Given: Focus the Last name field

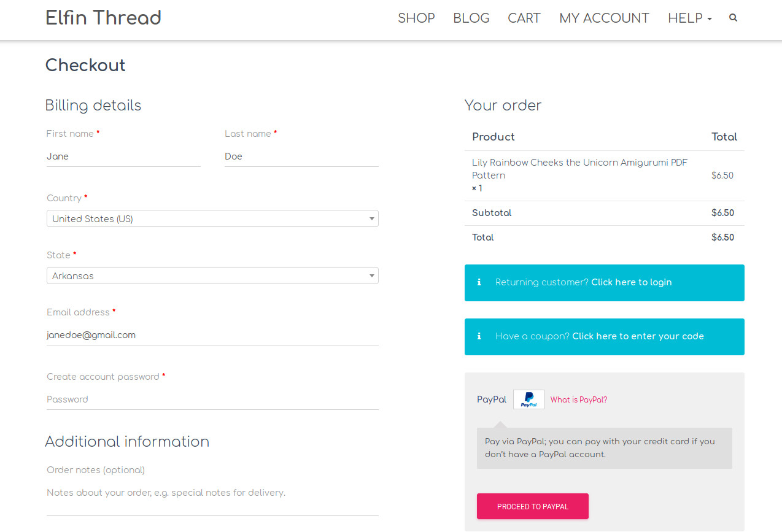Looking at the screenshot, I should pyautogui.click(x=301, y=156).
